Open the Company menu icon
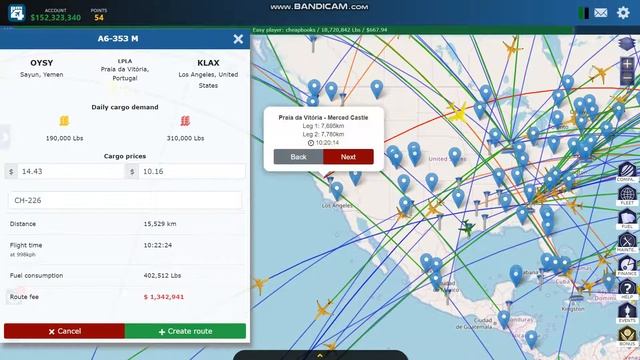 [x=627, y=171]
